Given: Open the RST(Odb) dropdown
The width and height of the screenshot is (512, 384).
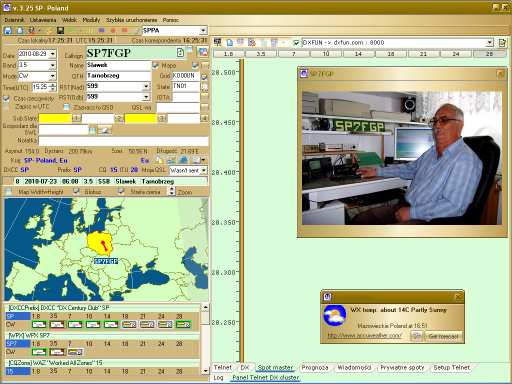Looking at the screenshot, I should pyautogui.click(x=146, y=97).
